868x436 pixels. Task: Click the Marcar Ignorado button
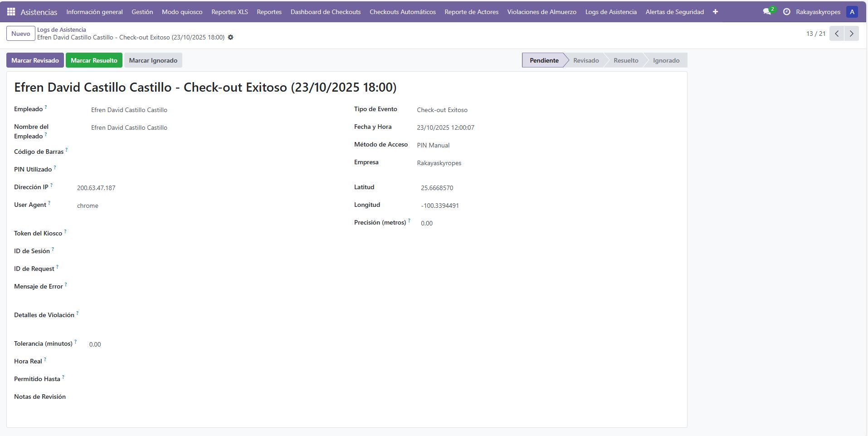click(x=153, y=60)
